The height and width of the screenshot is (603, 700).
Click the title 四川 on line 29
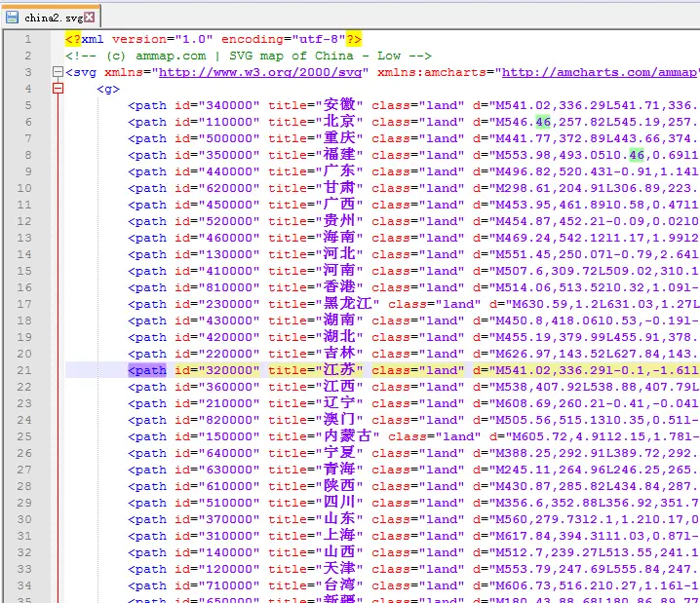click(x=339, y=503)
